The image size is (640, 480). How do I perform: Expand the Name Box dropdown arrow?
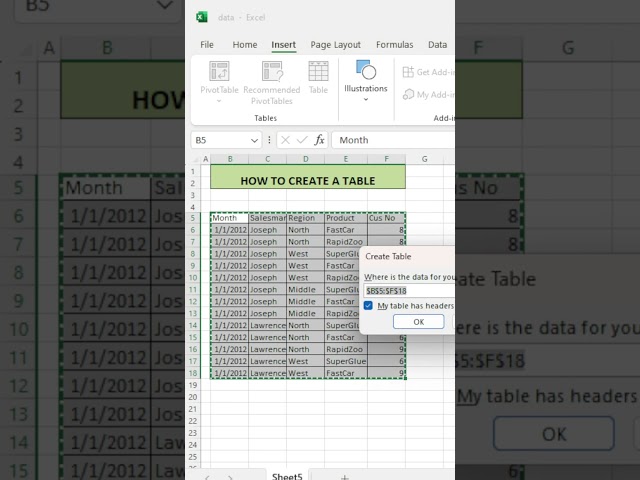[x=254, y=140]
